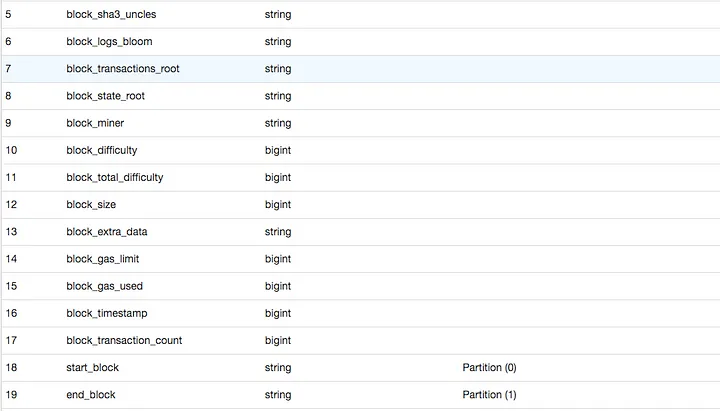Click the block_state_root column name

click(x=106, y=96)
